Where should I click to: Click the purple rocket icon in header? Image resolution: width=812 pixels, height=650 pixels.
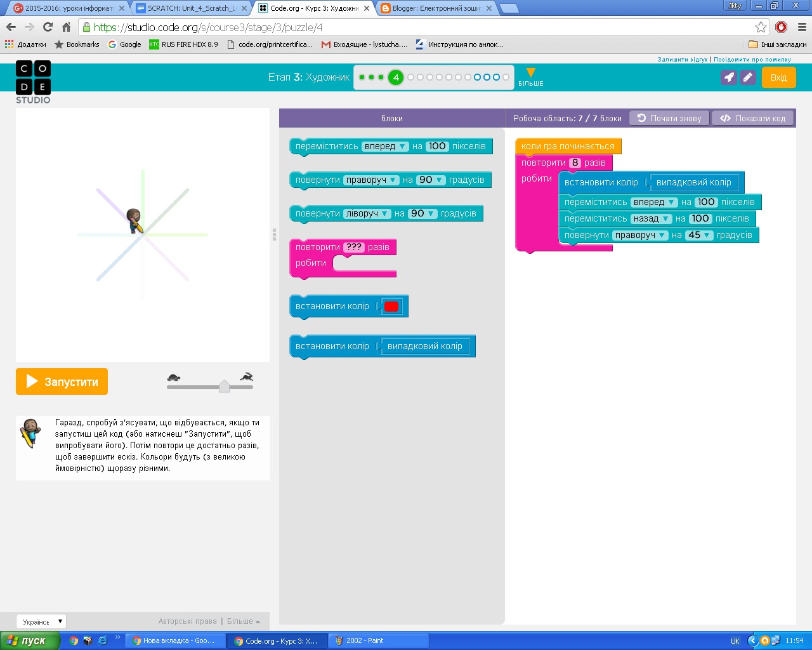pos(729,77)
